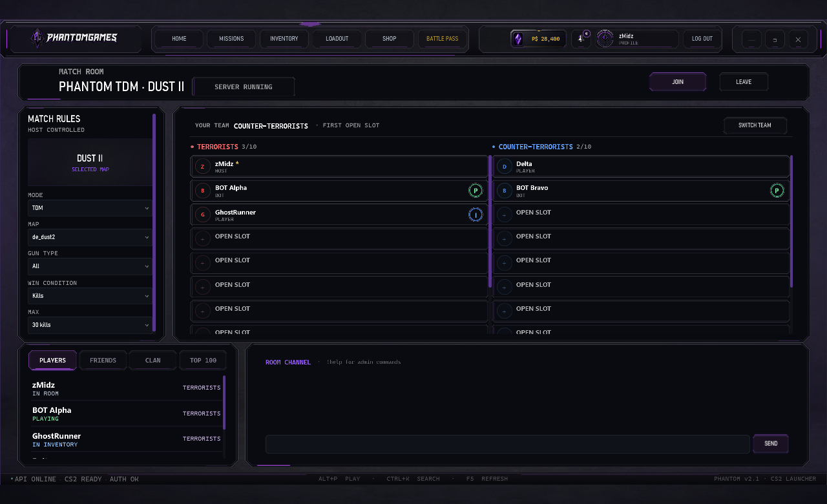Click the Switch Team button
Viewport: 827px width, 504px height.
[x=755, y=125]
